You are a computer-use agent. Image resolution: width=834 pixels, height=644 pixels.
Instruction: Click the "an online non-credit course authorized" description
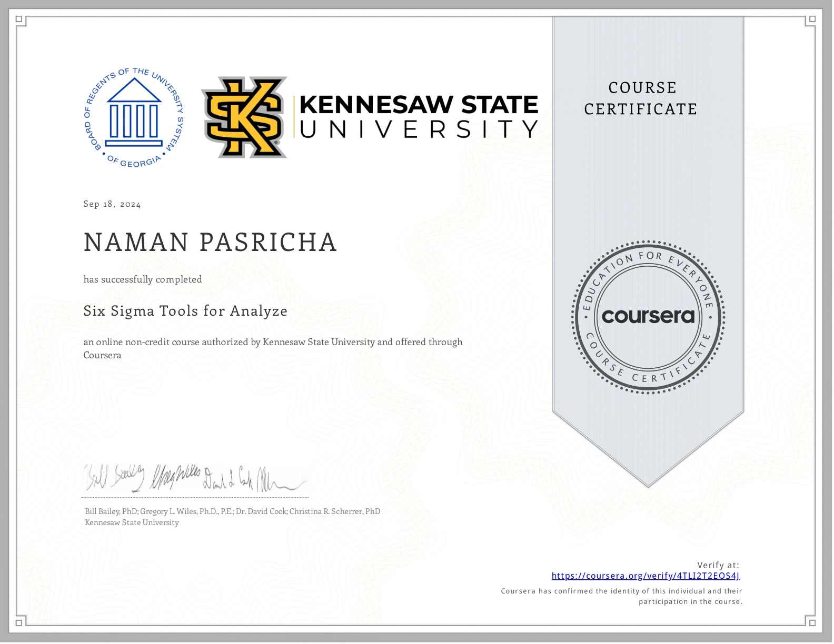(x=273, y=348)
